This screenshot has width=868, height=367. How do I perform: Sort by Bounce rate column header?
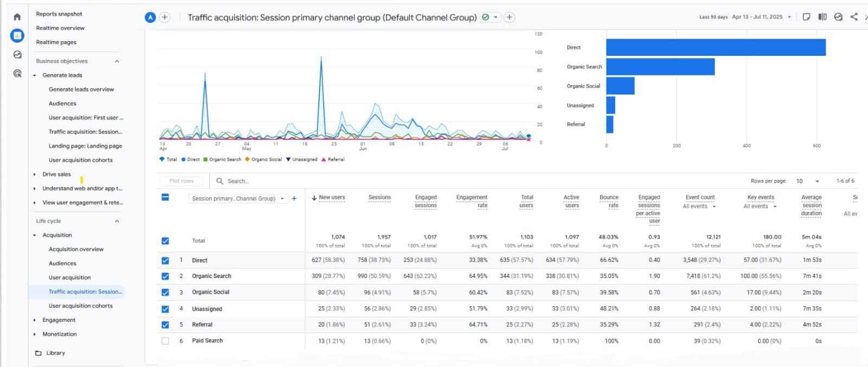point(609,201)
